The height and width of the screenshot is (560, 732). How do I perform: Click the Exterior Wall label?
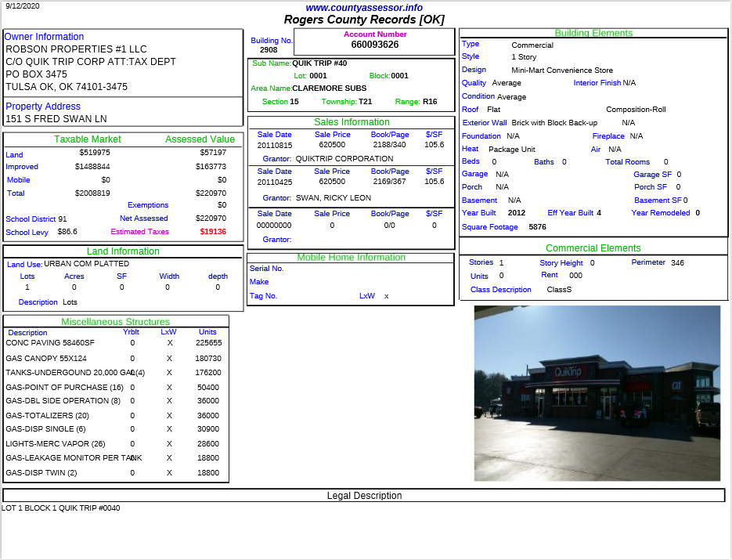[x=484, y=122]
